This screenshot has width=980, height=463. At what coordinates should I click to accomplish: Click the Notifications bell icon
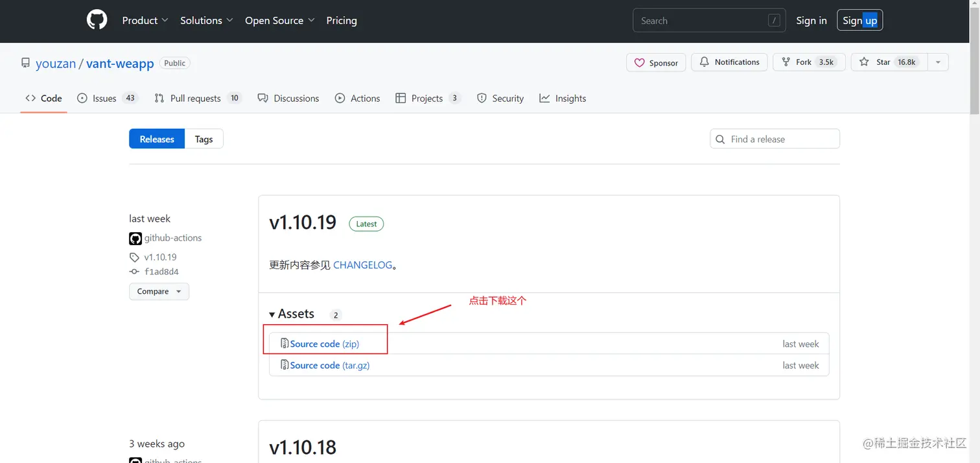click(705, 62)
